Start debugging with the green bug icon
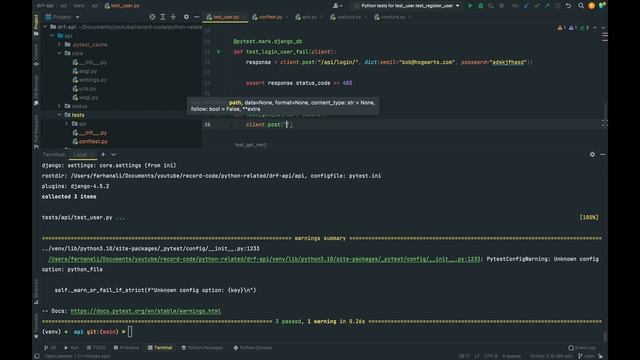640x360 pixels. point(481,6)
